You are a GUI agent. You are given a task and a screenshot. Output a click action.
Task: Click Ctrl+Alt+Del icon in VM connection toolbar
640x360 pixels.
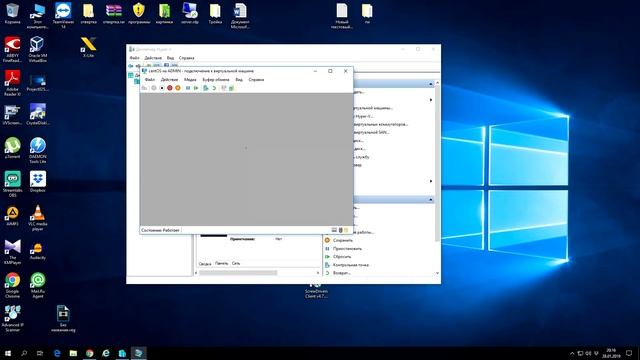coord(144,88)
